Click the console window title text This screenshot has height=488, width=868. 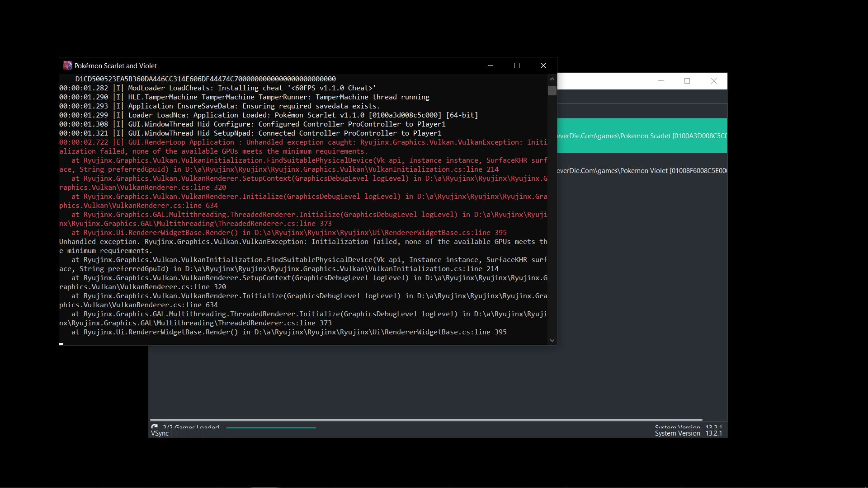click(x=116, y=66)
